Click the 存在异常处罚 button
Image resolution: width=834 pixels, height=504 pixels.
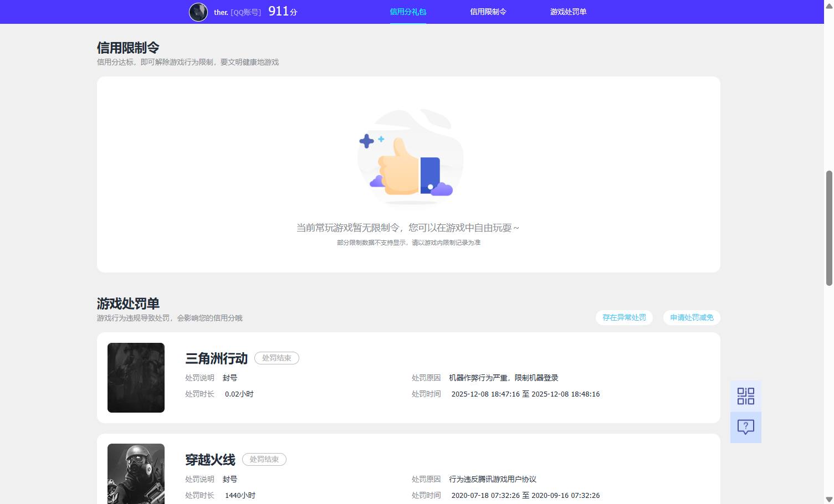(624, 317)
